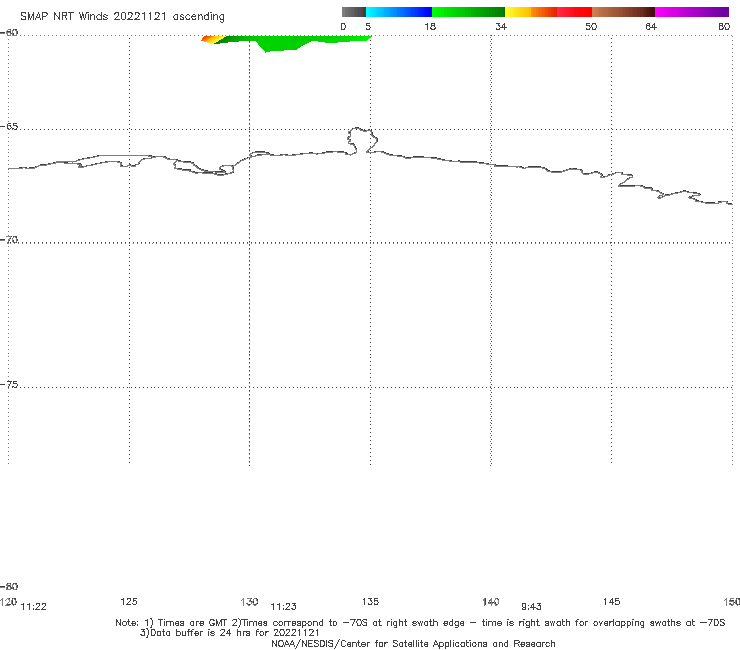The width and height of the screenshot is (740, 650).
Task: Click the longitude label '140'
Action: tap(491, 601)
